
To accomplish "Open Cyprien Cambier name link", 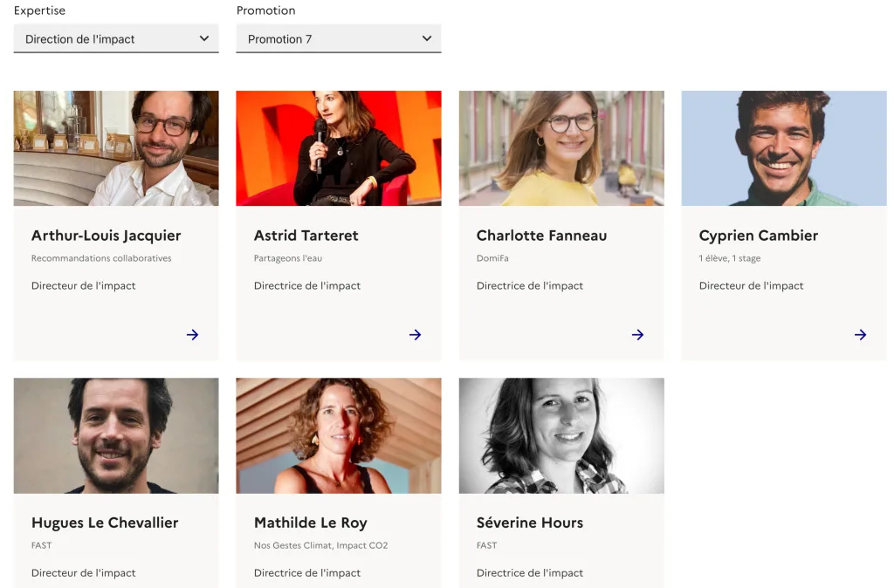I will [x=759, y=236].
